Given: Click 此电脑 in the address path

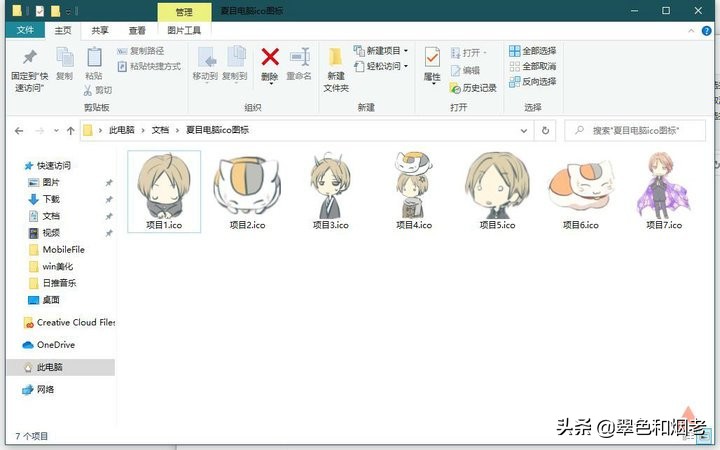Looking at the screenshot, I should pos(122,130).
